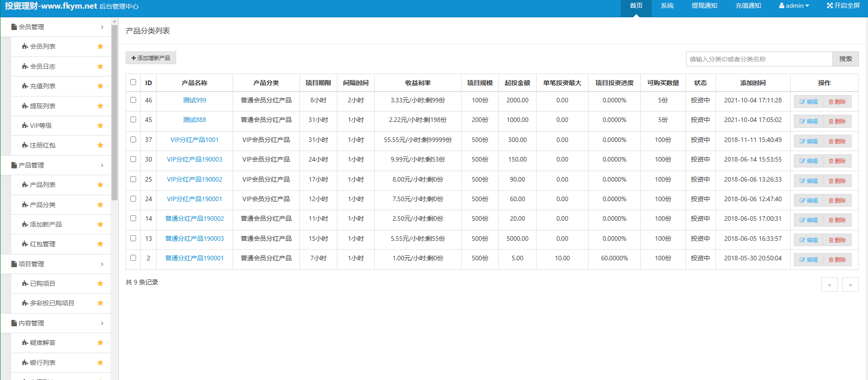This screenshot has width=868, height=380.
Task: Open the VIP分红产品1001 product link
Action: pyautogui.click(x=194, y=140)
